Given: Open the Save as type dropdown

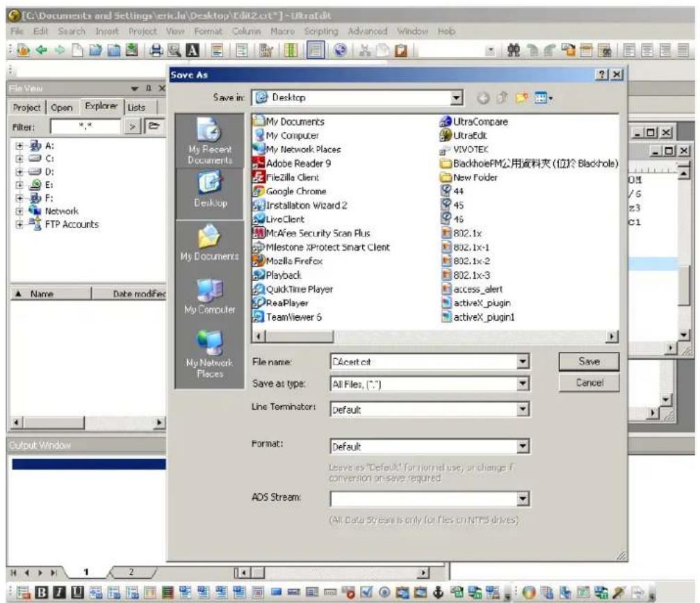Looking at the screenshot, I should (x=522, y=384).
